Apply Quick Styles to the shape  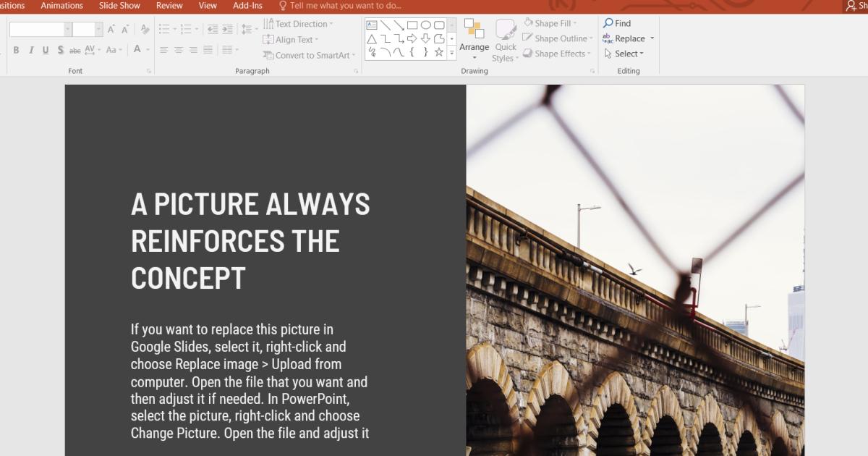505,40
